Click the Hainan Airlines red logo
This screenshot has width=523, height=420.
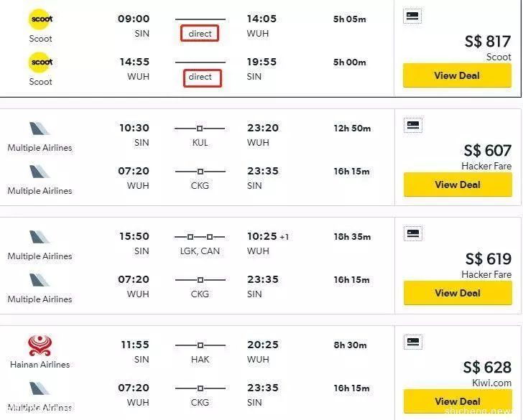coord(40,345)
